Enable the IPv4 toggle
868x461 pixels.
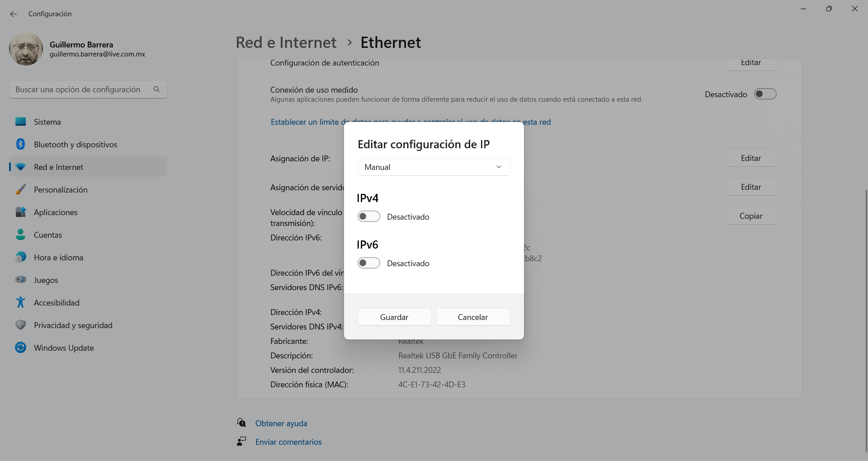click(368, 216)
